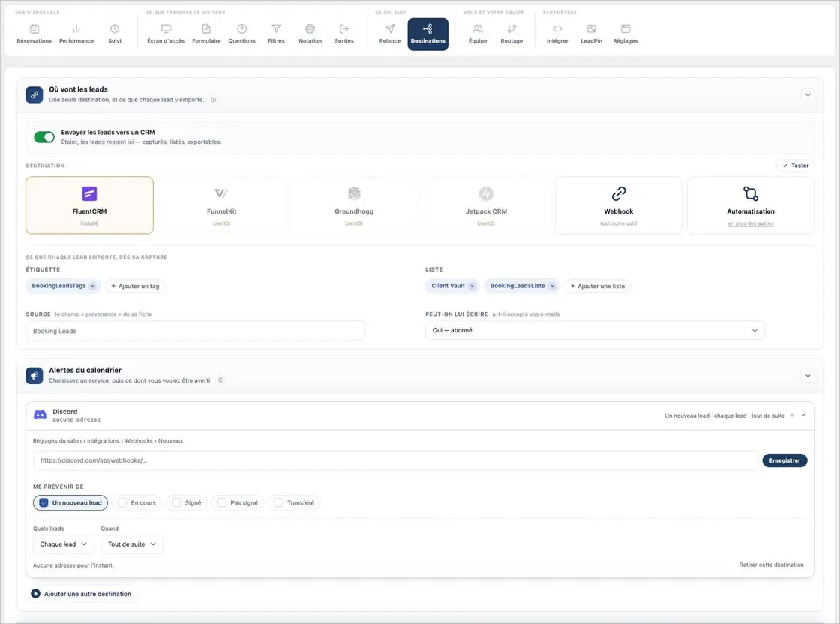Image resolution: width=840 pixels, height=624 pixels.
Task: Open the Tout de suite dropdown
Action: point(132,544)
